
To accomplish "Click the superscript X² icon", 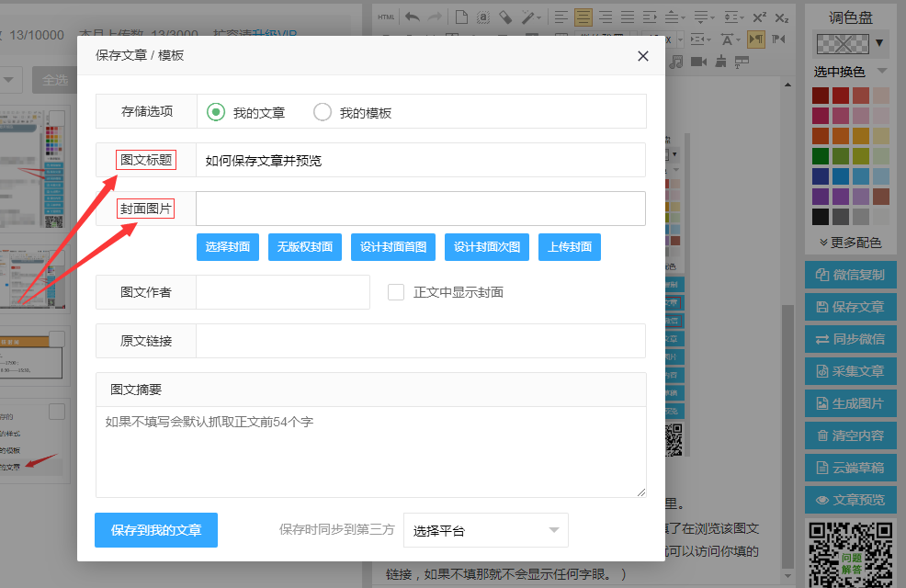I will [759, 17].
